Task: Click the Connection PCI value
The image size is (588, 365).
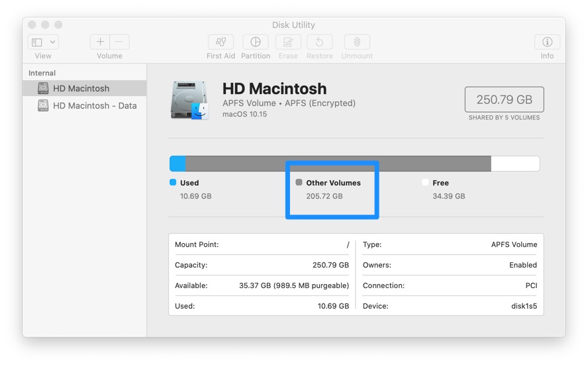Action: (x=531, y=286)
